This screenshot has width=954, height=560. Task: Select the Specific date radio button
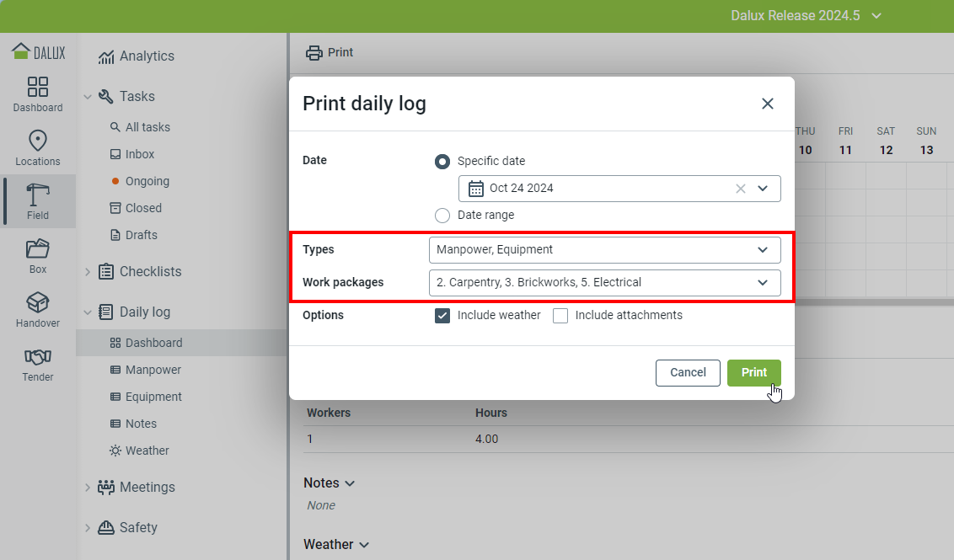[x=442, y=161]
